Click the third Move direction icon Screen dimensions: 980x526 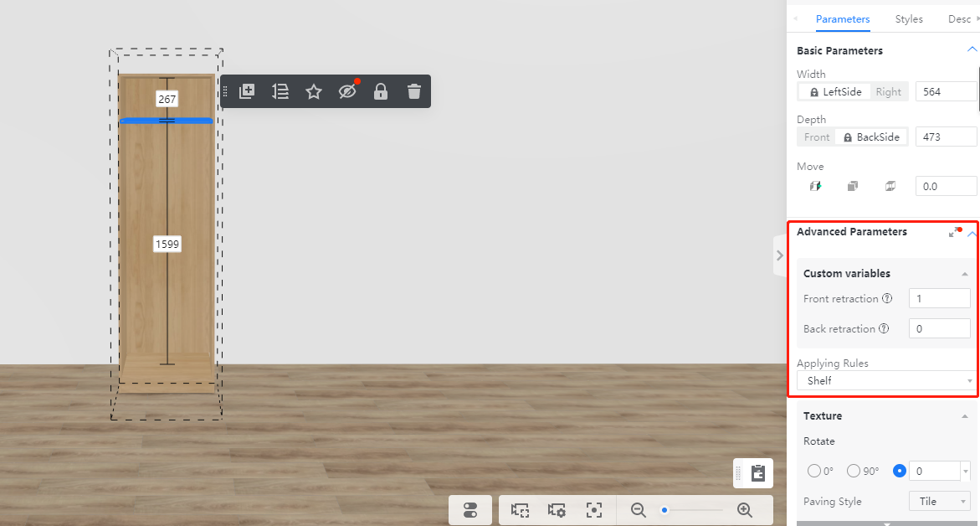click(x=890, y=186)
